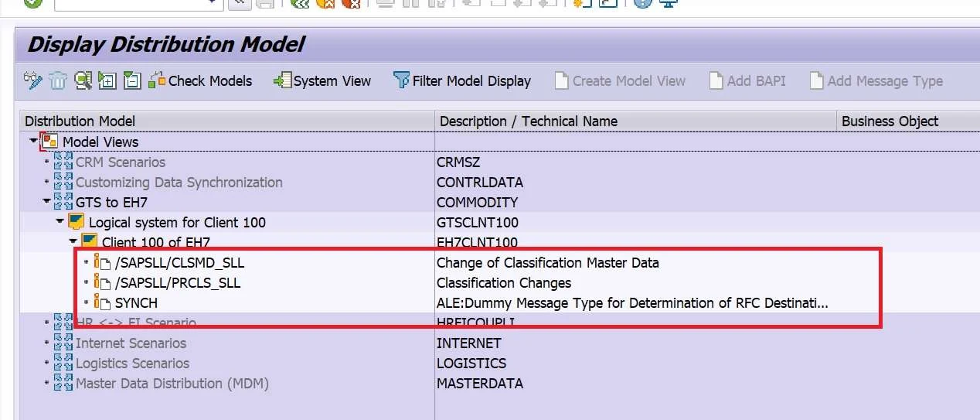Click the Business Object column header
The height and width of the screenshot is (420, 980).
[908, 121]
